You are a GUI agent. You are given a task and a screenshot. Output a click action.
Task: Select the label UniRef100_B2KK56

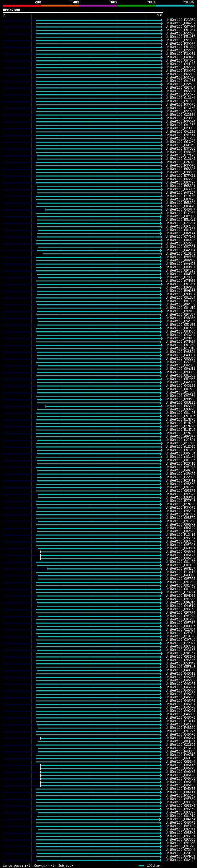tap(180, 50)
